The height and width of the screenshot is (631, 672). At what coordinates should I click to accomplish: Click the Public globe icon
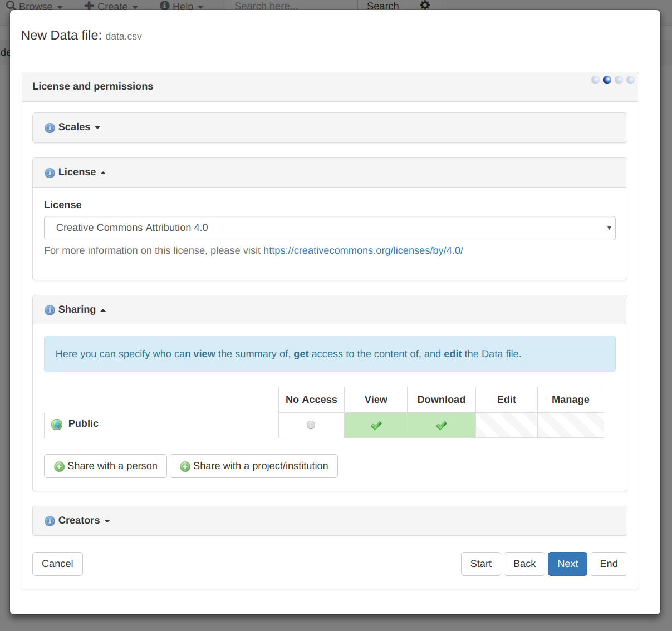coord(57,425)
